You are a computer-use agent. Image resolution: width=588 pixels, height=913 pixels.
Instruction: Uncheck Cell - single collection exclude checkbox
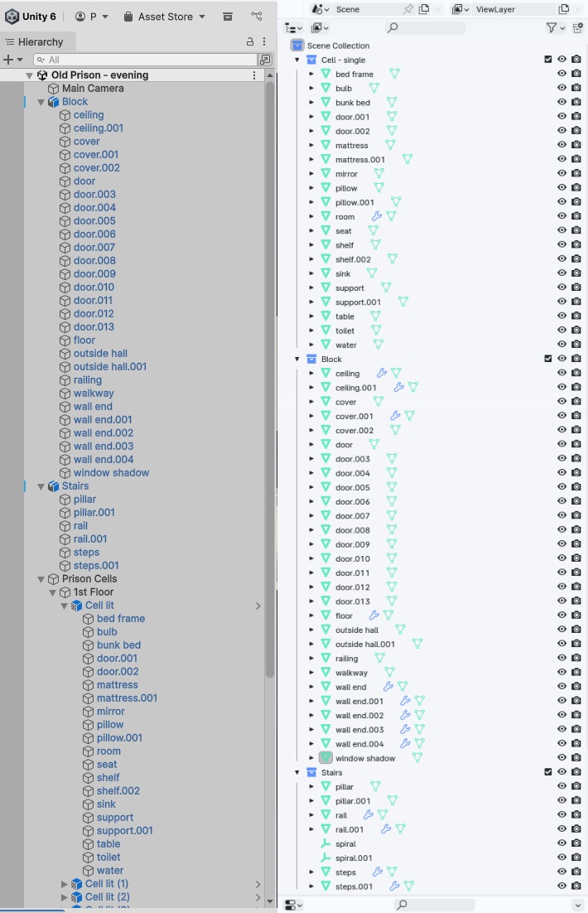point(547,60)
